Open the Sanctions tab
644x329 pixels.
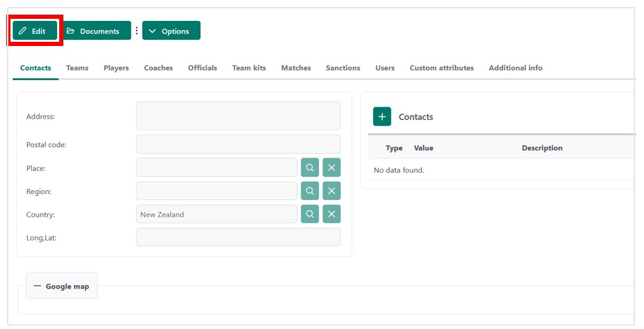[343, 68]
